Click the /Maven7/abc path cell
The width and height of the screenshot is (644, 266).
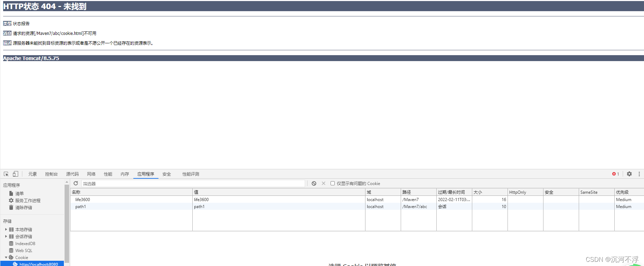point(419,206)
